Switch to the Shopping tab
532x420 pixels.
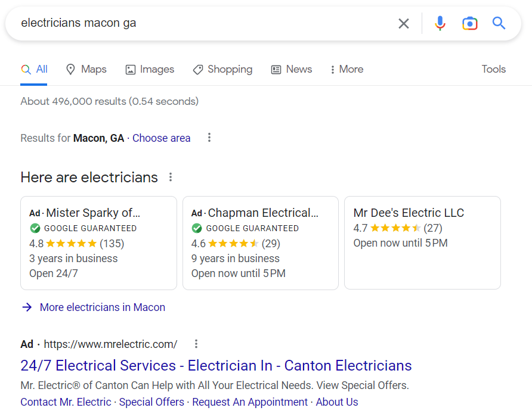coord(222,69)
